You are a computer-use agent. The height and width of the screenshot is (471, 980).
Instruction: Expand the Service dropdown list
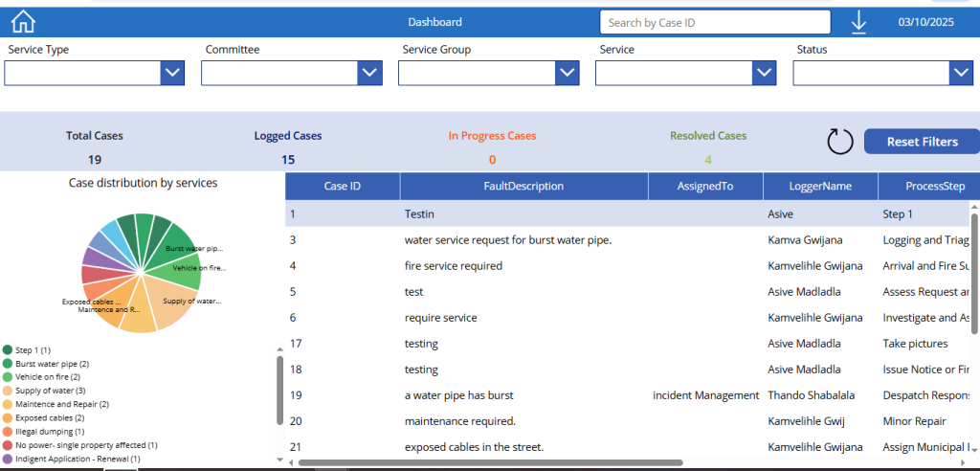click(764, 73)
